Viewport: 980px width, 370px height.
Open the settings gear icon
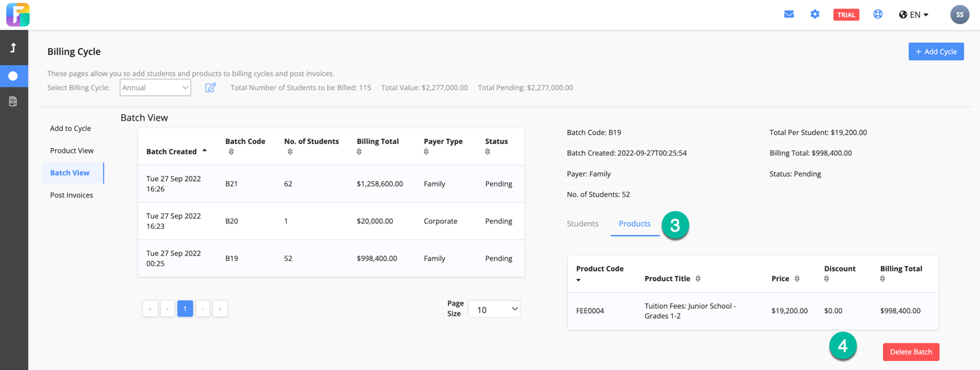point(814,14)
